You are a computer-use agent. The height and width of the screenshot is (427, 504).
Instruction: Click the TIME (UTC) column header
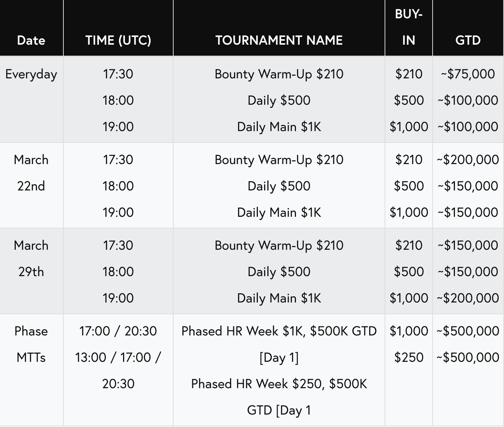pyautogui.click(x=118, y=40)
